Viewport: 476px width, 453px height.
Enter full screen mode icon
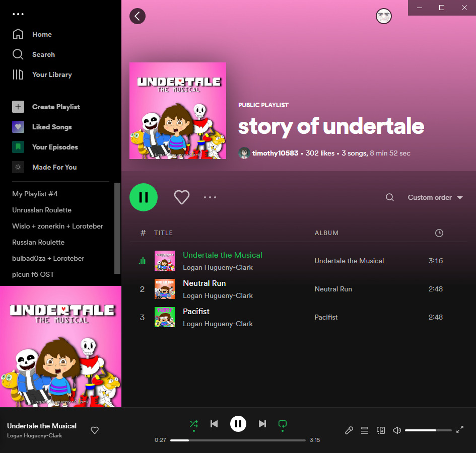click(x=460, y=430)
